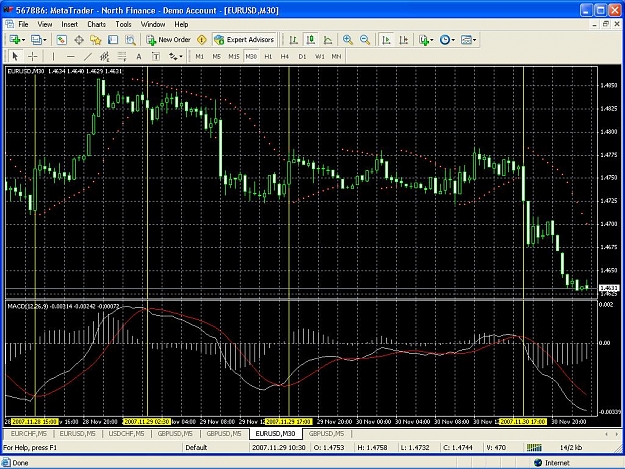The image size is (625, 469).
Task: Click the 'O: 1.4753' open price status
Action: [329, 447]
